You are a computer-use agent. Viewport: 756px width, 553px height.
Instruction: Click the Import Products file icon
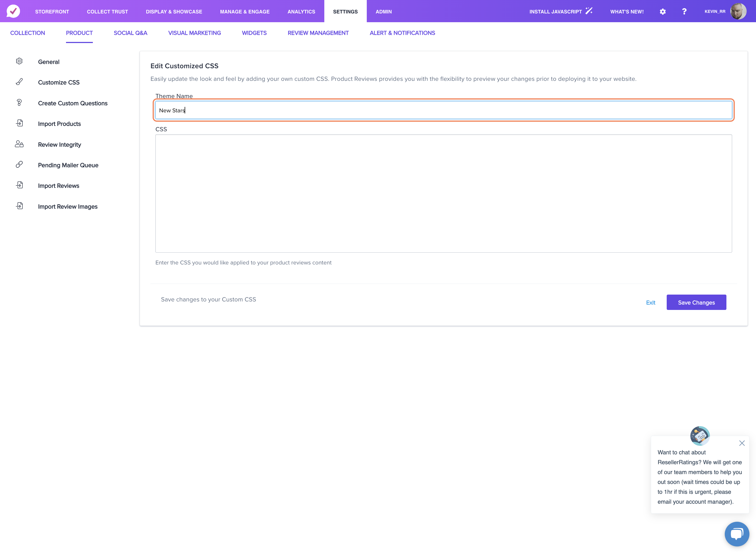19,123
